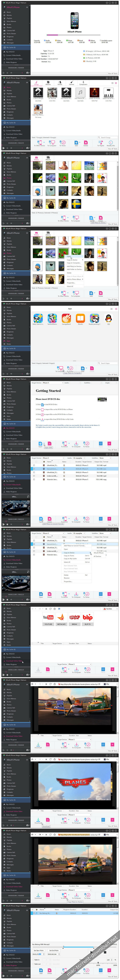Songs screen: click the Search Songs field
This screenshot has height=980, width=120.
tap(108, 137)
